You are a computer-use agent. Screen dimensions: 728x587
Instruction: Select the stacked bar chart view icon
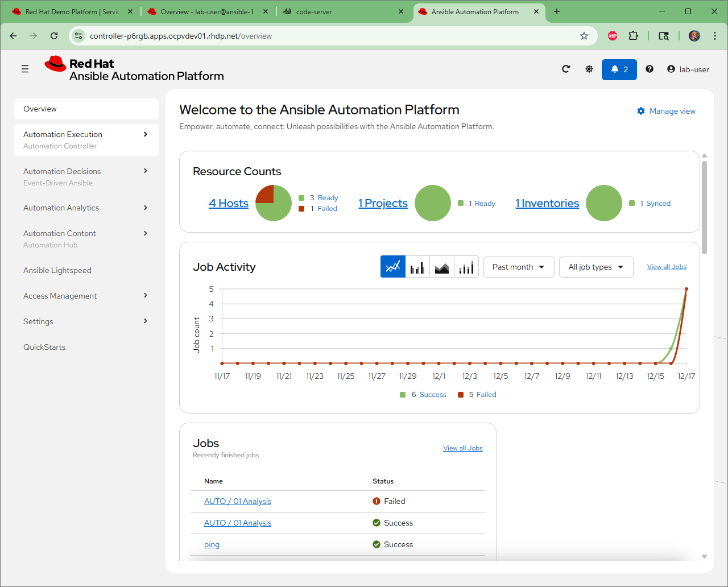(x=466, y=267)
